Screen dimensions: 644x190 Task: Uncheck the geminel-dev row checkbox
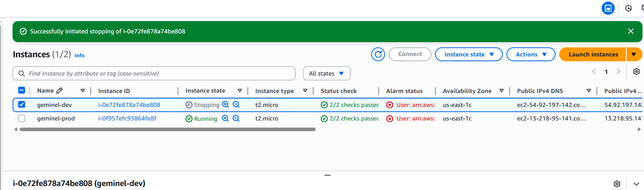click(x=21, y=104)
